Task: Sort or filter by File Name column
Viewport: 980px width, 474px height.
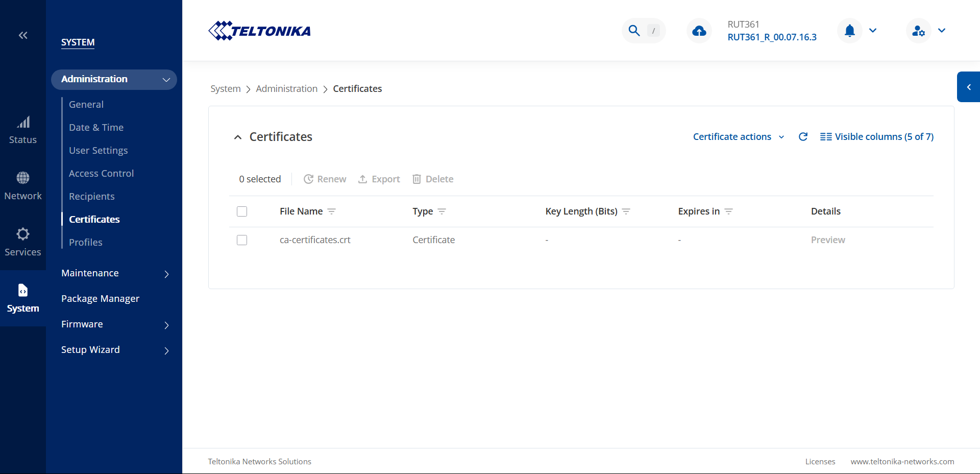Action: tap(332, 211)
